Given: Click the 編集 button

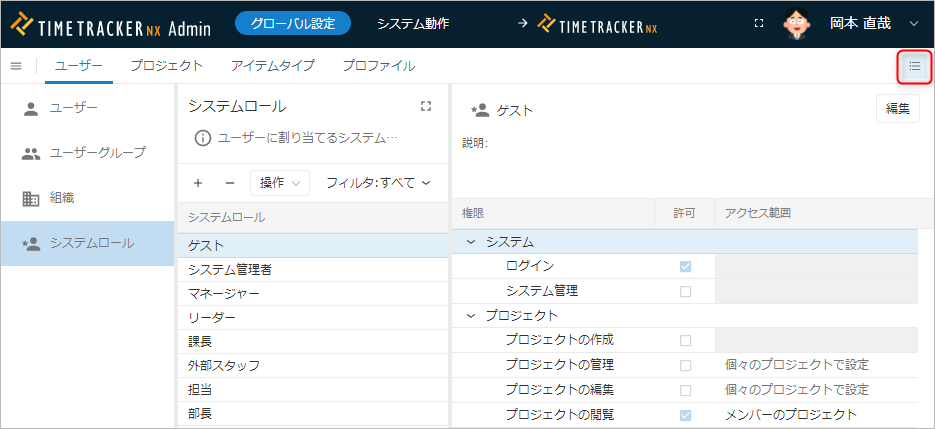Looking at the screenshot, I should pyautogui.click(x=897, y=109).
